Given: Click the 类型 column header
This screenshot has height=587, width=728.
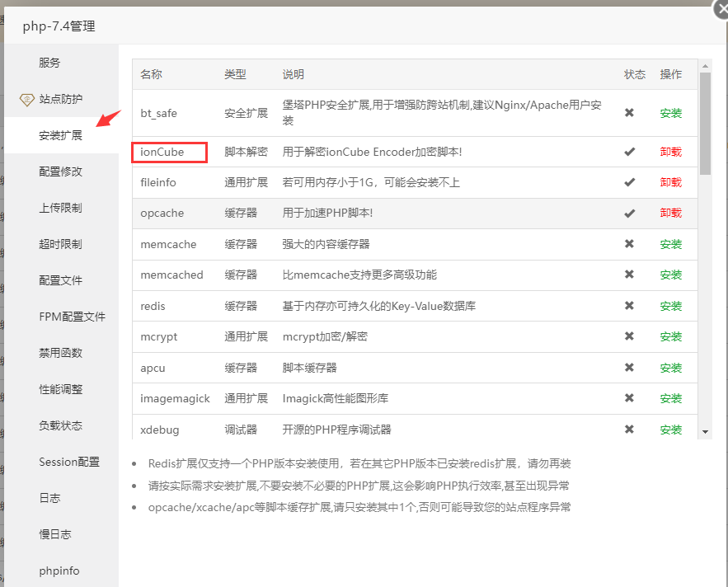Looking at the screenshot, I should pos(236,74).
